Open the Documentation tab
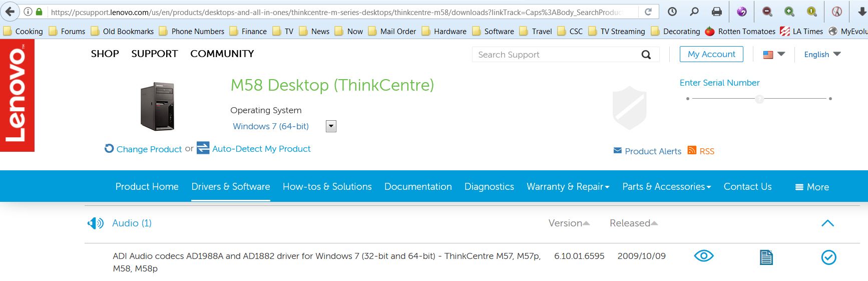This screenshot has width=868, height=281. pyautogui.click(x=418, y=186)
